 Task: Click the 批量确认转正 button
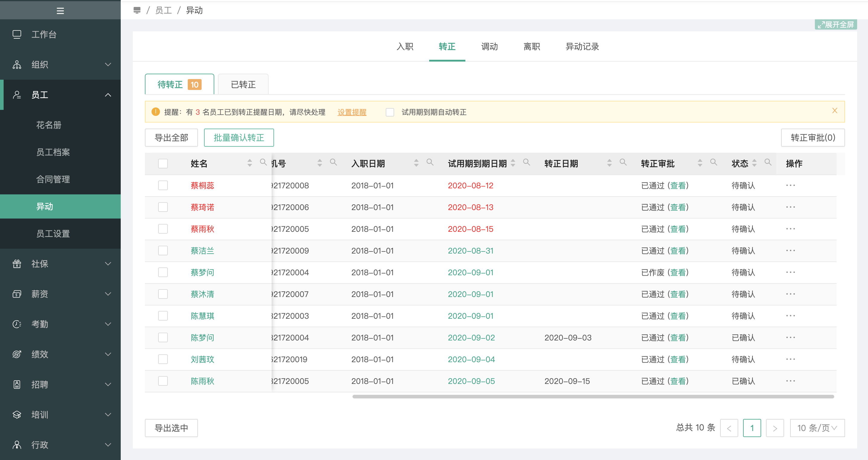[x=239, y=138]
